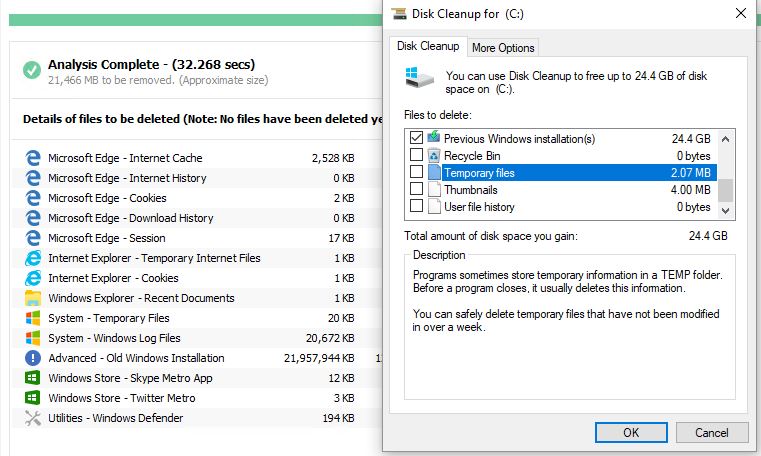Click 'Windows Explorer - Recent Documents' entry
761x456 pixels.
point(141,298)
